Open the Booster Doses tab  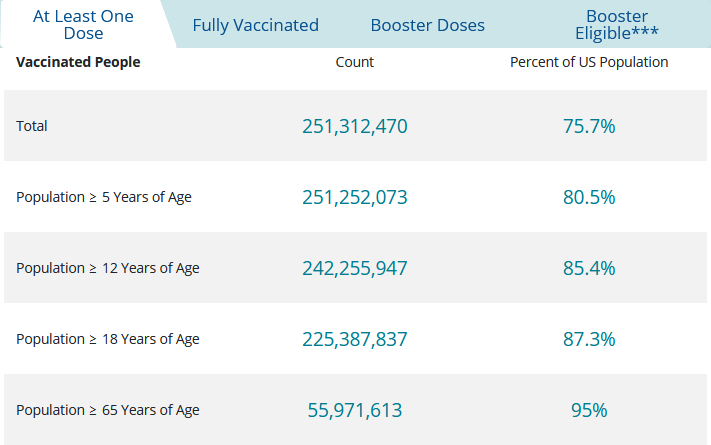click(x=427, y=25)
